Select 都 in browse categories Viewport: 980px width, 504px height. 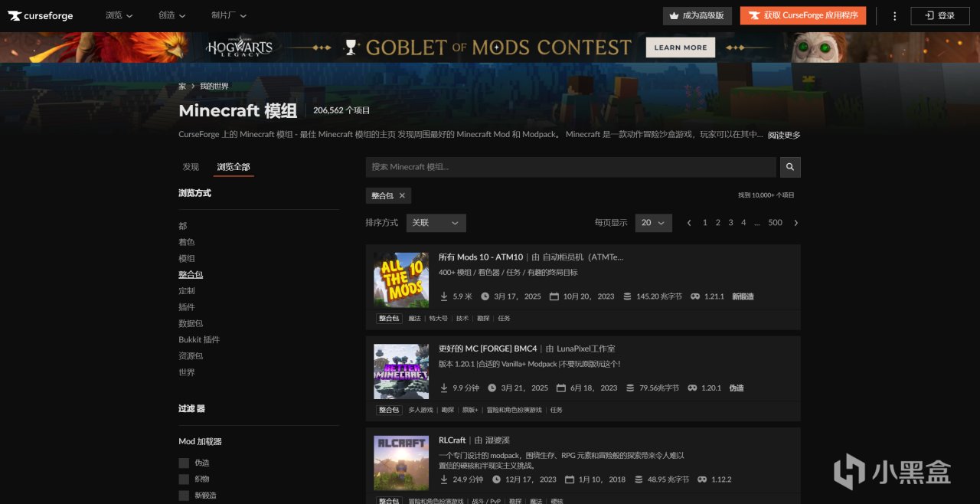(x=183, y=226)
